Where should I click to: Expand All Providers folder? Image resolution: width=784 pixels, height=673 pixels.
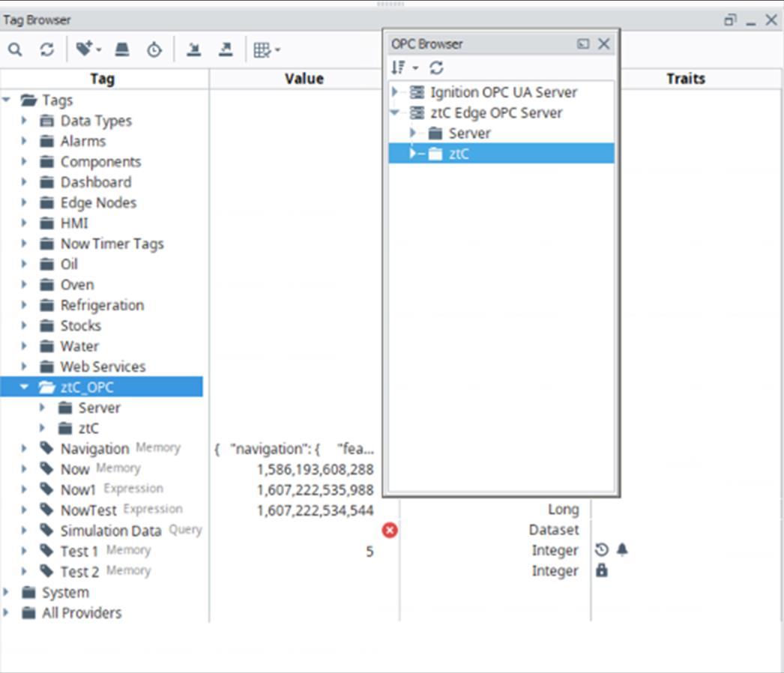(6, 612)
